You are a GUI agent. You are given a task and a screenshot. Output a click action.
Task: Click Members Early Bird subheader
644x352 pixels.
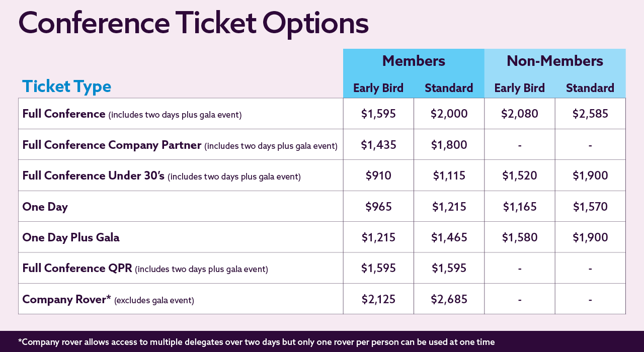[378, 88]
